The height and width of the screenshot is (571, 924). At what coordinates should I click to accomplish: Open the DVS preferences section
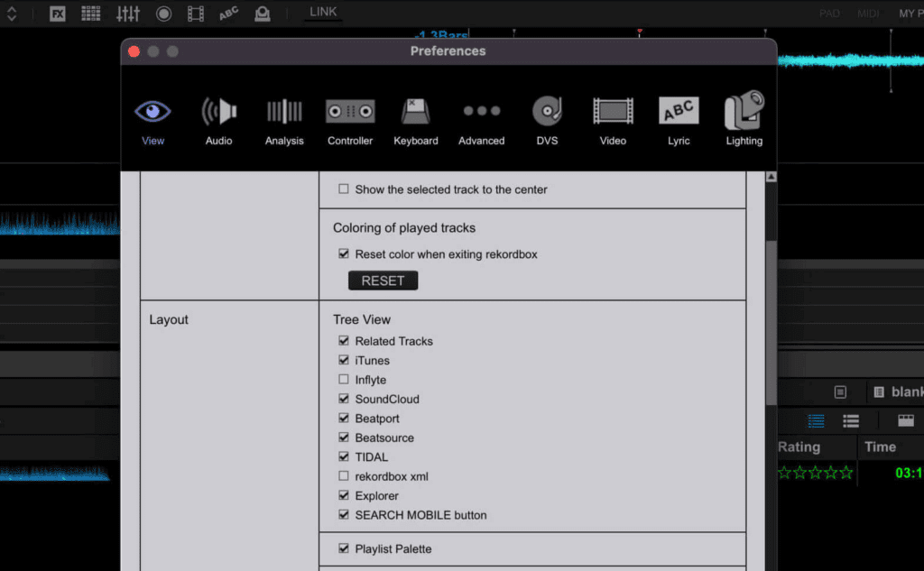pos(547,121)
